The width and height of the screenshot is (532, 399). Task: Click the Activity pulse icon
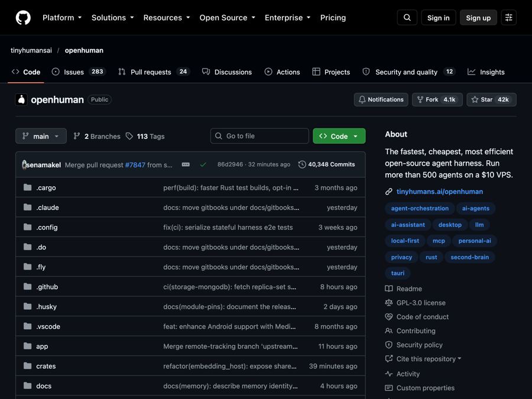(x=389, y=374)
